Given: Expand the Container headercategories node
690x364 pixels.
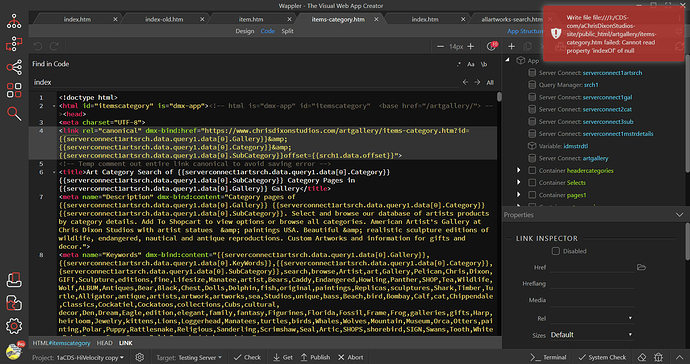Looking at the screenshot, I should (519, 170).
